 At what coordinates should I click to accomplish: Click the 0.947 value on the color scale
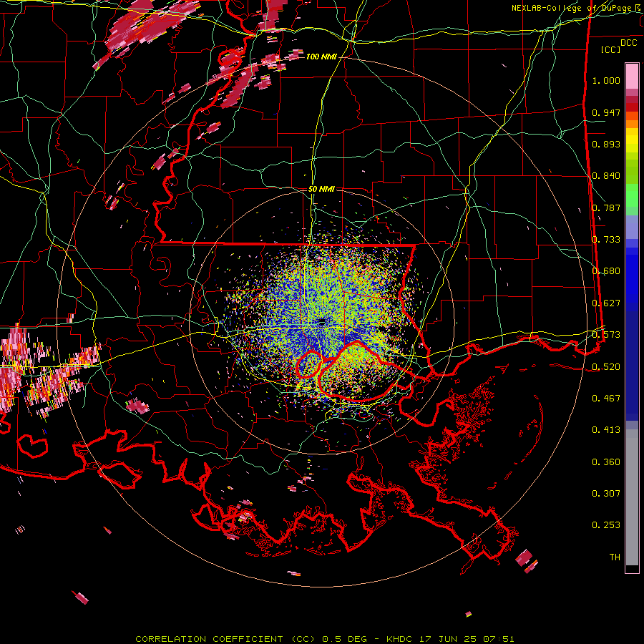606,112
